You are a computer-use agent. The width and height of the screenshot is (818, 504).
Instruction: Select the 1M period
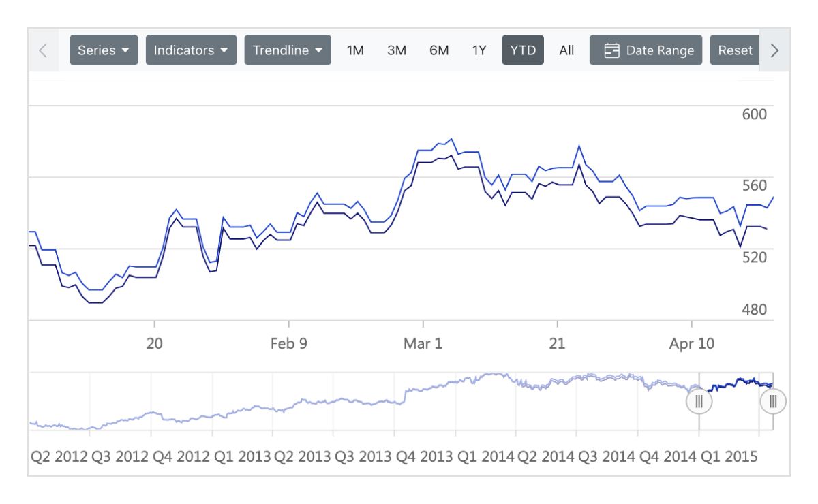coord(355,50)
